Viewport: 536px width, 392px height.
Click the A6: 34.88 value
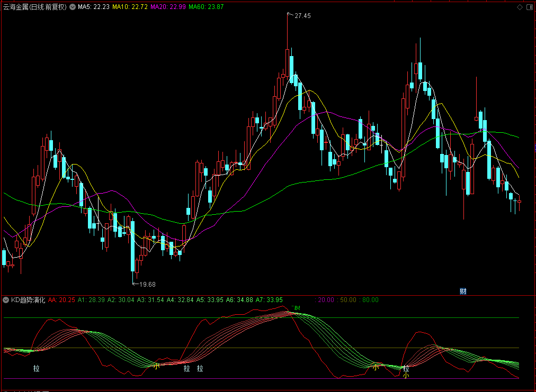pos(239,300)
